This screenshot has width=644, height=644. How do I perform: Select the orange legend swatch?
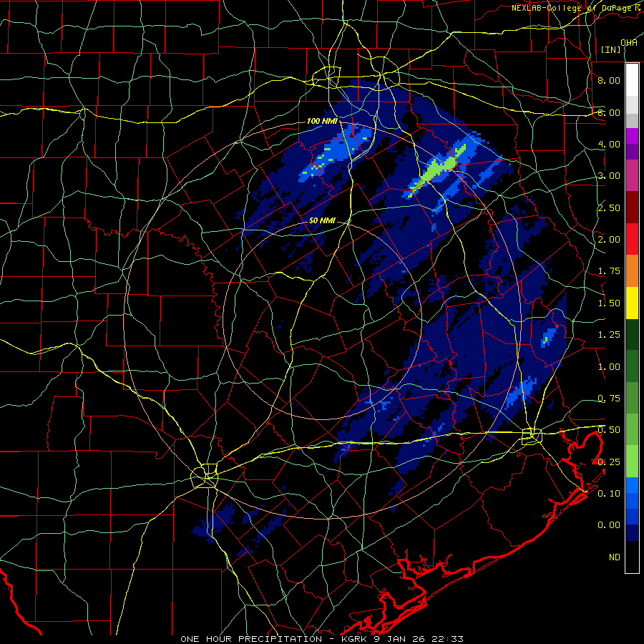coord(632,271)
